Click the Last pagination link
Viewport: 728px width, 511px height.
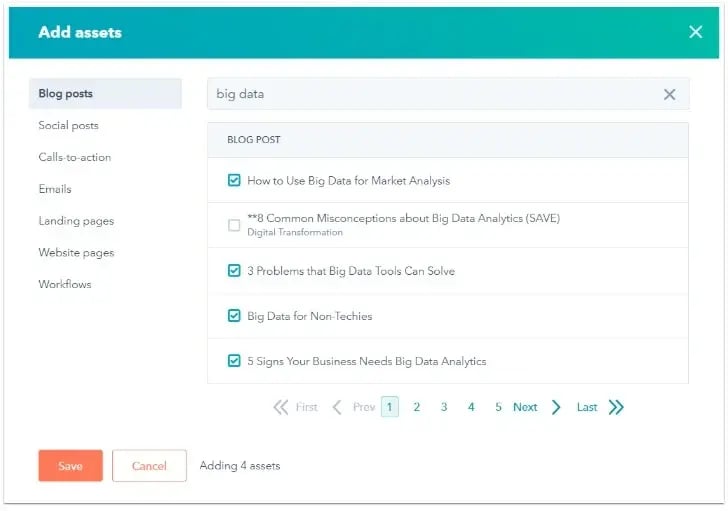pos(587,407)
